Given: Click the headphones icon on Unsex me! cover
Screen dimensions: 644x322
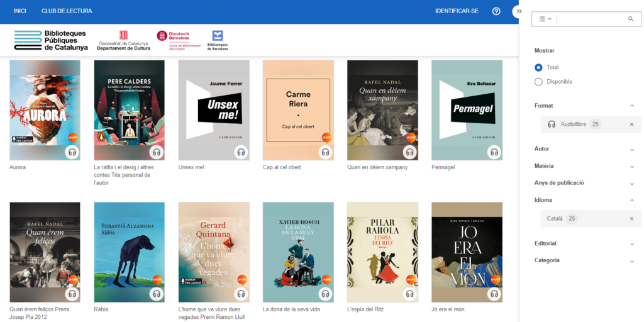Looking at the screenshot, I should [241, 152].
